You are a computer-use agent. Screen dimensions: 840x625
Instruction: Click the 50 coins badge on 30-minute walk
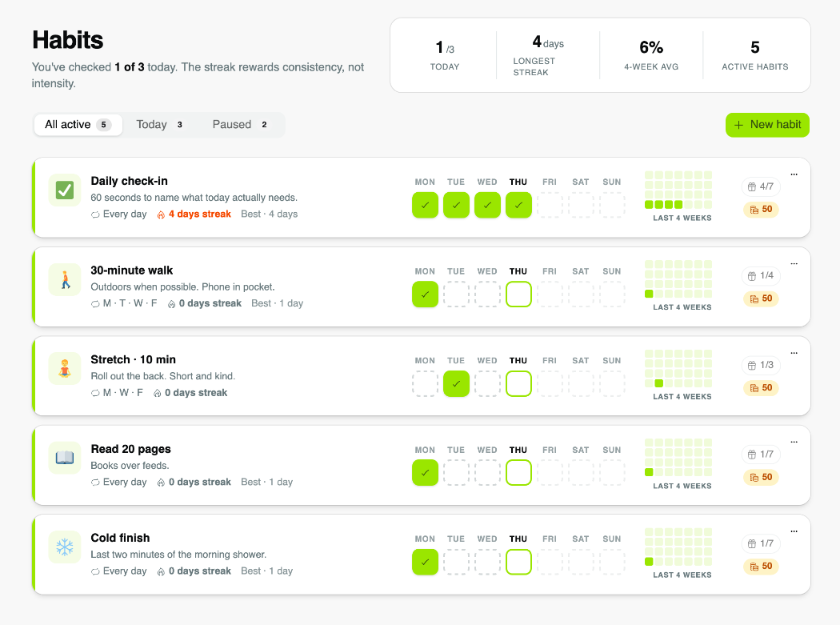[761, 298]
